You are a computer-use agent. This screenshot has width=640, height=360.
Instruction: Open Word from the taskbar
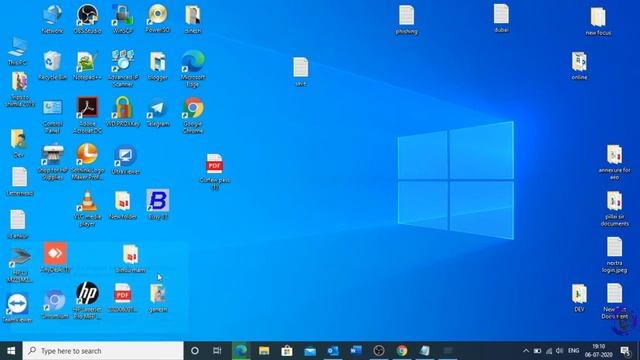coord(356,351)
